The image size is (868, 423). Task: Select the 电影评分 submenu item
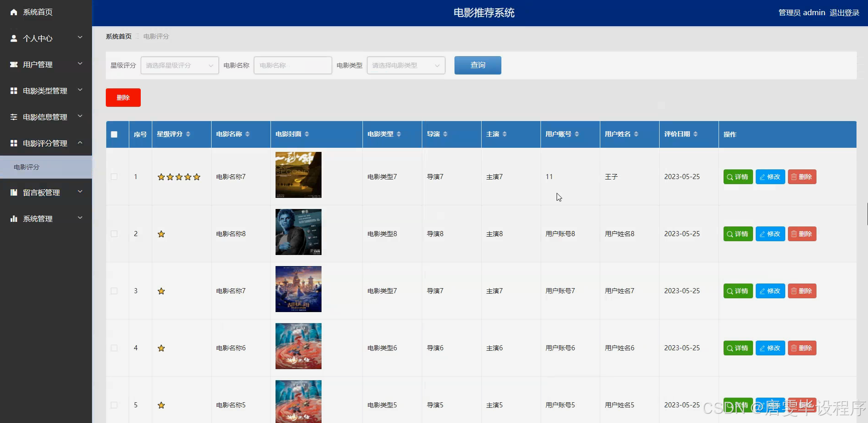(46, 167)
